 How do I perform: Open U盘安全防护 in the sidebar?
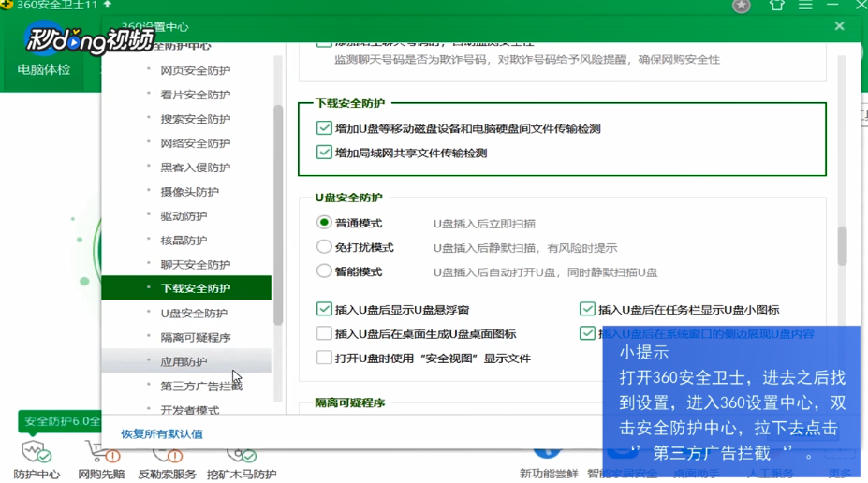(194, 314)
